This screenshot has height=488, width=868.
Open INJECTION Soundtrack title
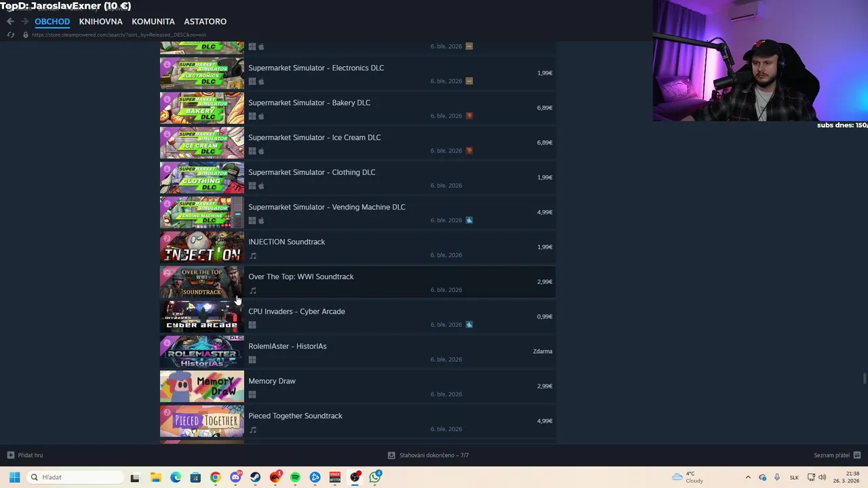pyautogui.click(x=286, y=242)
